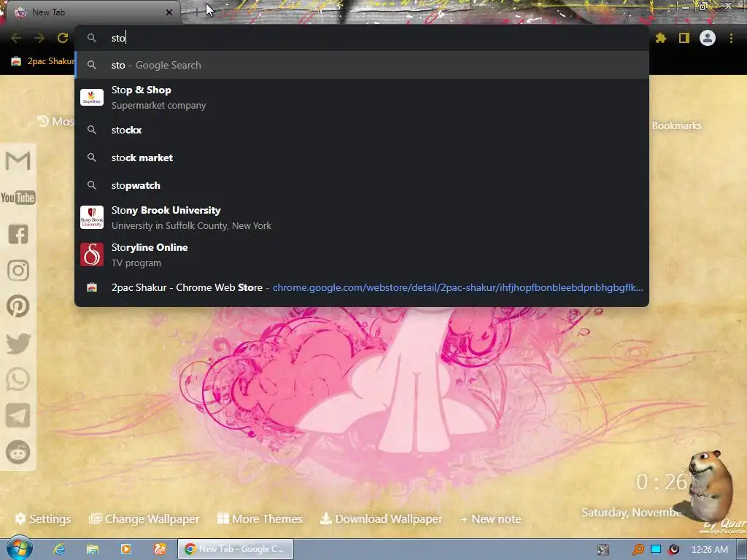Viewport: 747px width, 560px height.
Task: Click the browser back arrow
Action: (x=16, y=38)
